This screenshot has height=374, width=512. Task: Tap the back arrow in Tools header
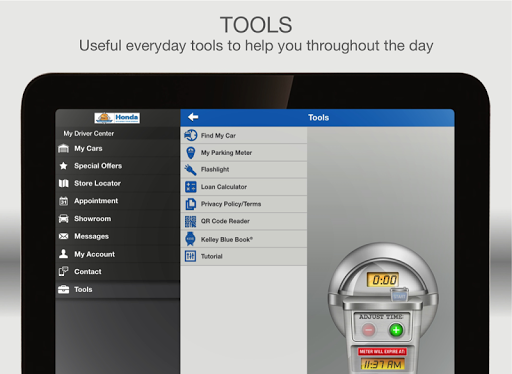[193, 117]
